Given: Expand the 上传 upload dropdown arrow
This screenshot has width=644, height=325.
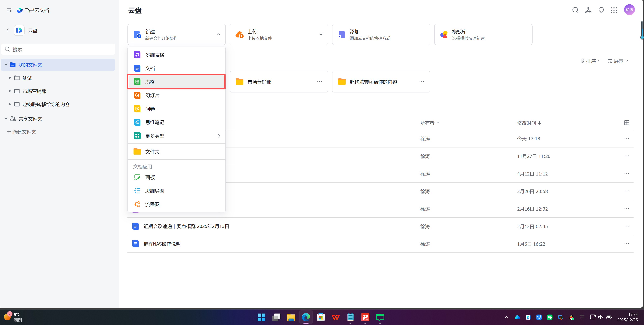Looking at the screenshot, I should (x=321, y=34).
